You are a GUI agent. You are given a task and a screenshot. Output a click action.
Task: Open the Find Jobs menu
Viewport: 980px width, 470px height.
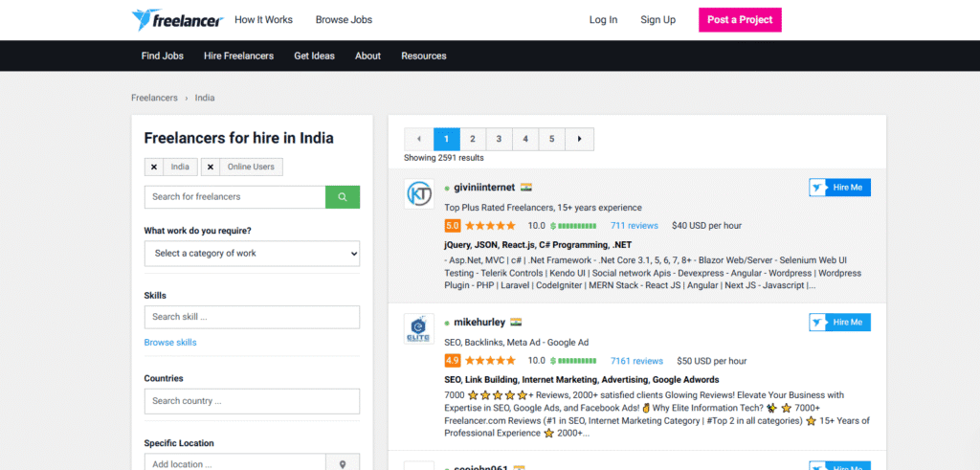click(x=163, y=56)
